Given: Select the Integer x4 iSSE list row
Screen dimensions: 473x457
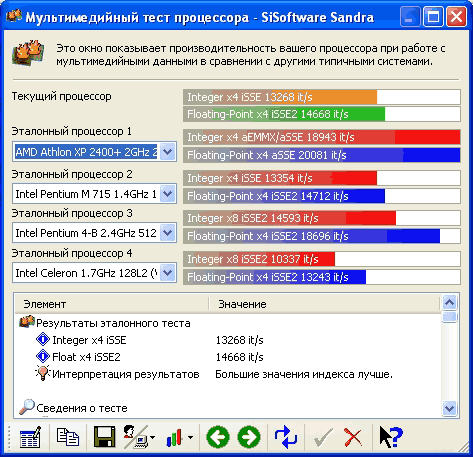Looking at the screenshot, I should 229,340.
